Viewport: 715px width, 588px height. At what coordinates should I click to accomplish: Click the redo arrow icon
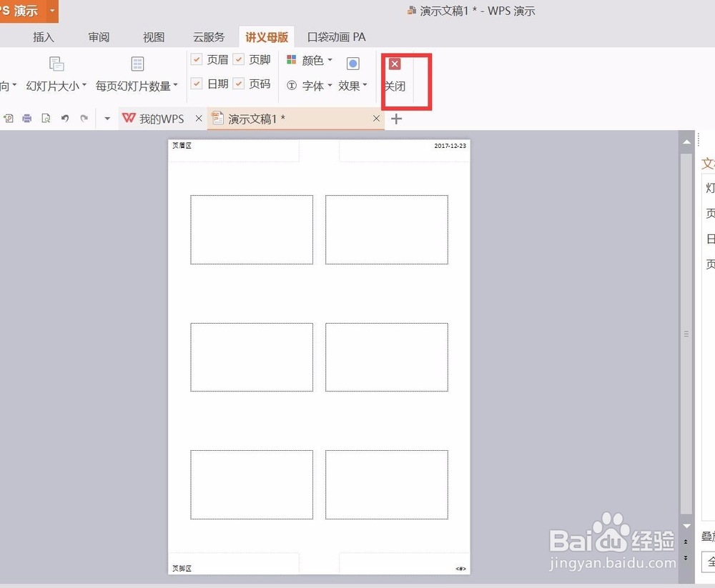(x=84, y=119)
